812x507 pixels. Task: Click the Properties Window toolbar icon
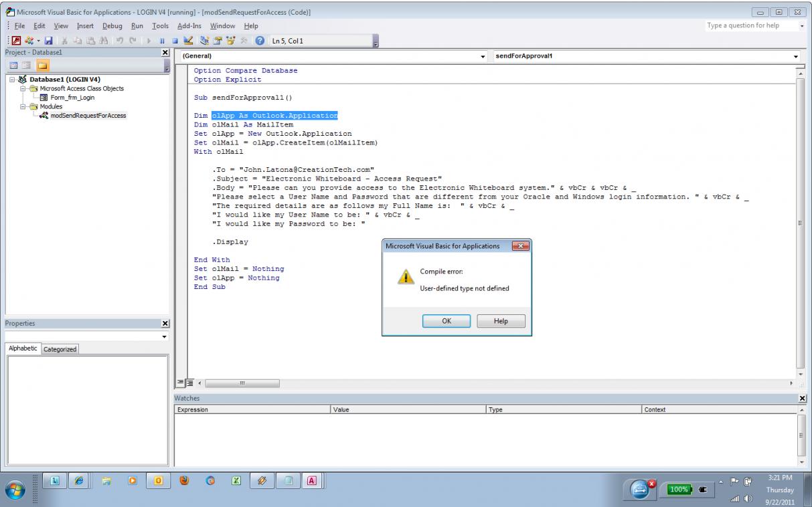click(x=217, y=41)
